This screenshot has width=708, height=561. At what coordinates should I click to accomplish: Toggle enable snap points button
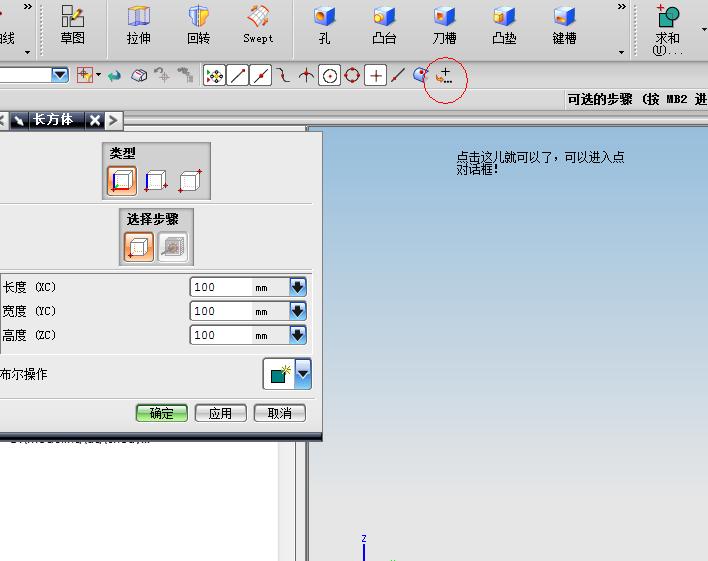coord(214,75)
